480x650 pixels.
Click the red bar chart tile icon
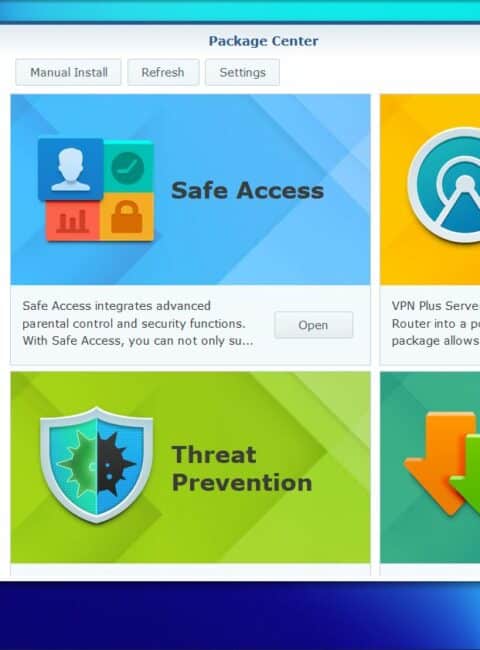(x=73, y=221)
